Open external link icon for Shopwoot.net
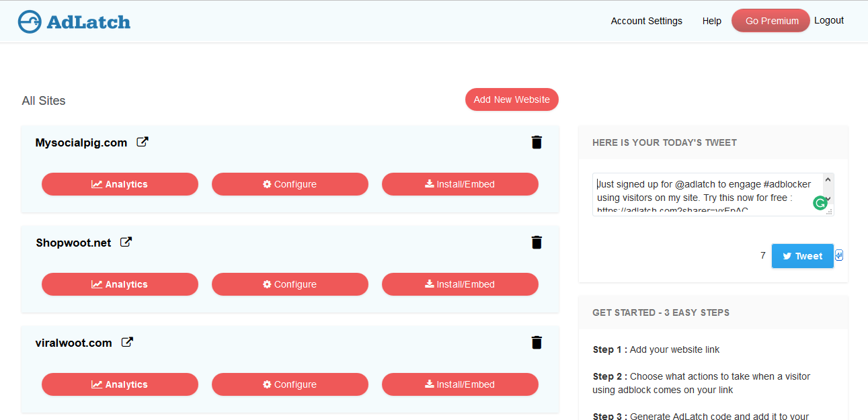The height and width of the screenshot is (420, 868). [x=126, y=242]
